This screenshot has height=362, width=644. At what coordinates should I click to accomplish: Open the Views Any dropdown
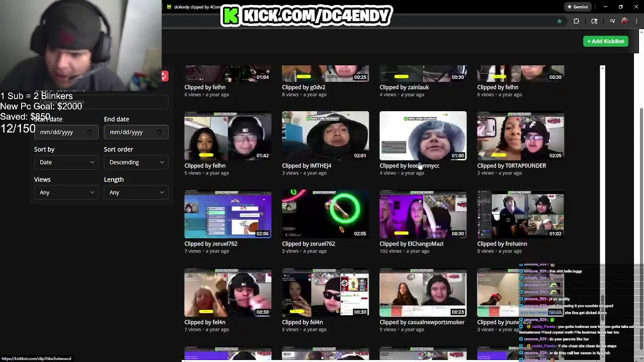(x=66, y=193)
